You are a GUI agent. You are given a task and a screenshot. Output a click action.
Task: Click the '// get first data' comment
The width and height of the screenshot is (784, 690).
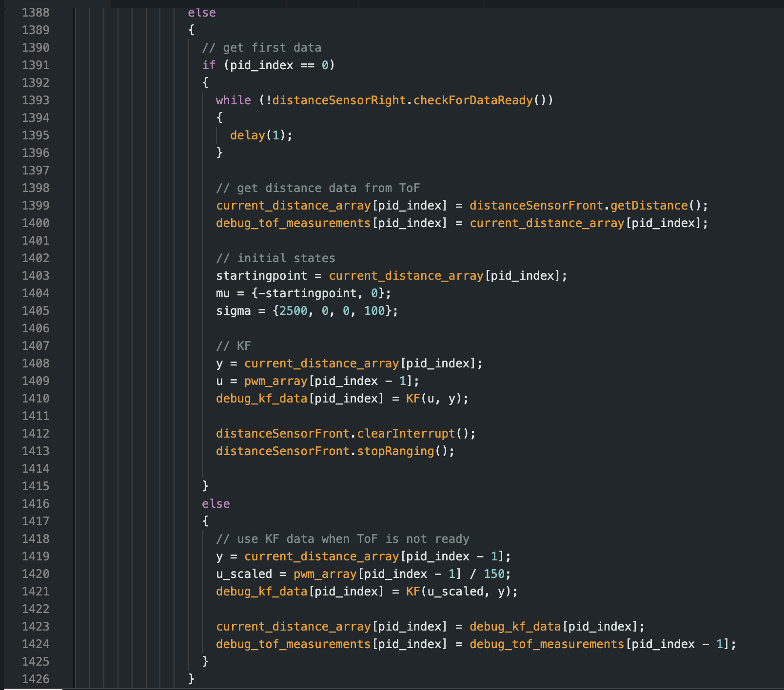coord(262,48)
